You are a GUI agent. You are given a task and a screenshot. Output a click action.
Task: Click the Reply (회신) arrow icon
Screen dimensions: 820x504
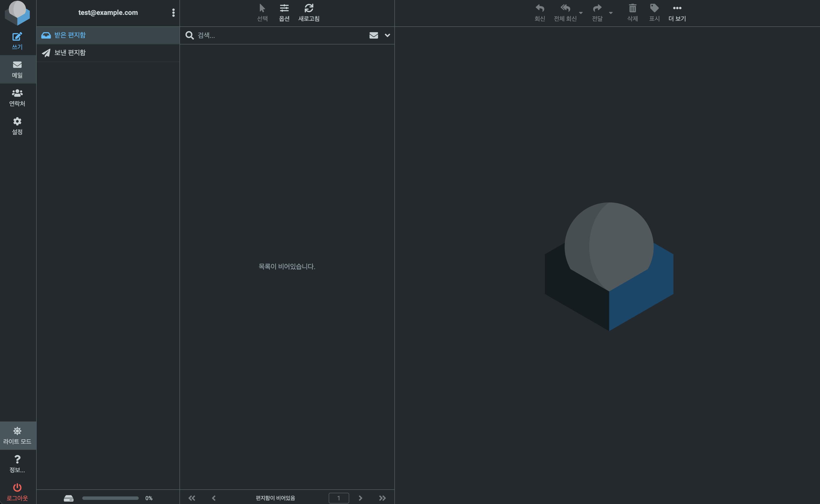click(x=539, y=13)
